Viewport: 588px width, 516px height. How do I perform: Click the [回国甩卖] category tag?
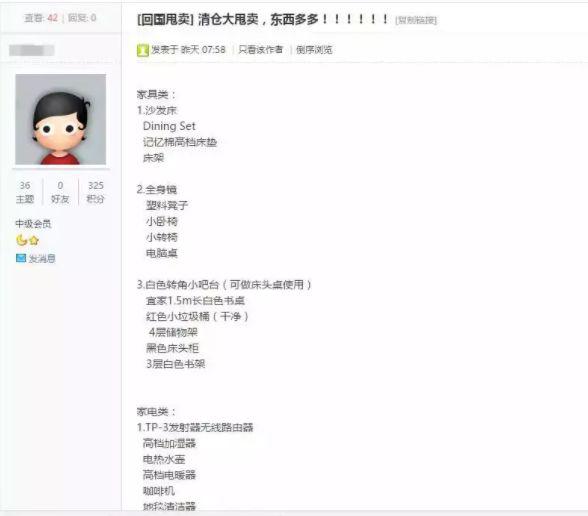165,19
